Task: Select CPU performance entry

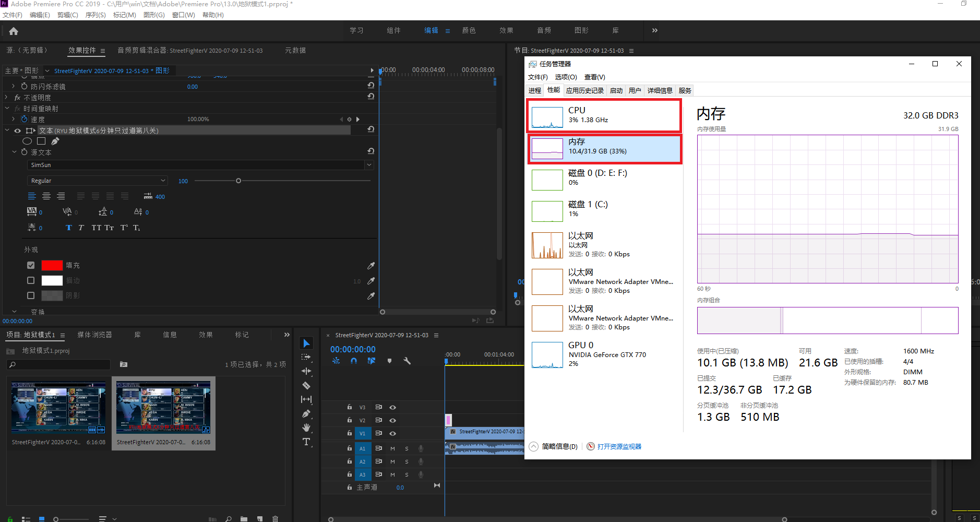Action: pyautogui.click(x=604, y=115)
